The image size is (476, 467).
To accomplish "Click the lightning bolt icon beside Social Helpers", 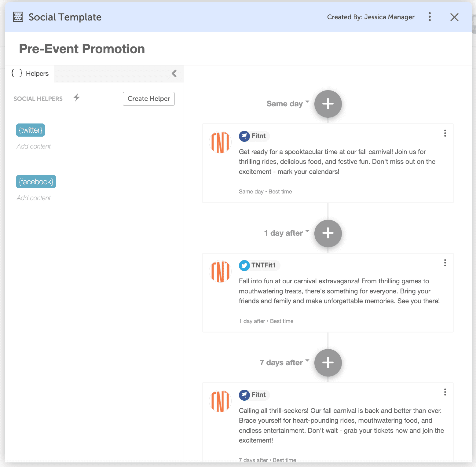I will click(x=77, y=97).
